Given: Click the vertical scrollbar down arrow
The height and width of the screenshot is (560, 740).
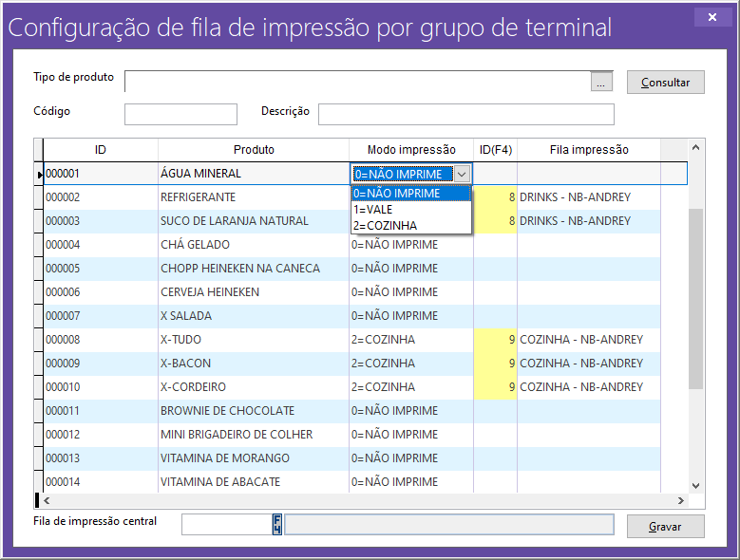Looking at the screenshot, I should (694, 484).
